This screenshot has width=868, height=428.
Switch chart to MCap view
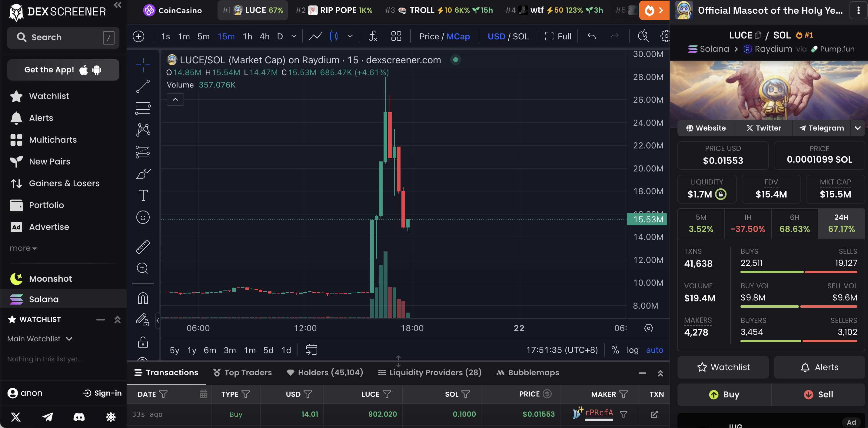pos(458,36)
